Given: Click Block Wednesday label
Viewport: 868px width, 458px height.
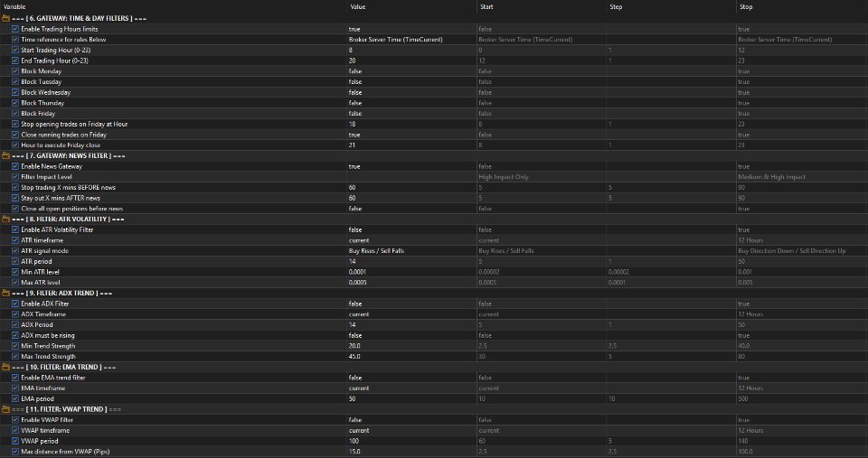Looking at the screenshot, I should (x=45, y=92).
